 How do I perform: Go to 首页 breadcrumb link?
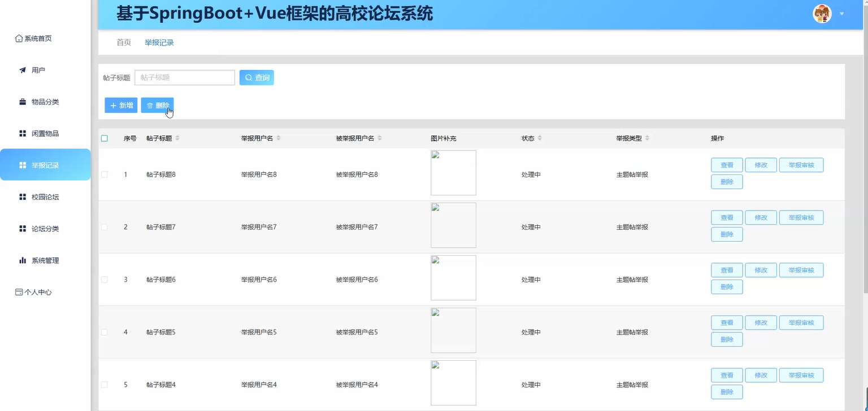tap(124, 42)
